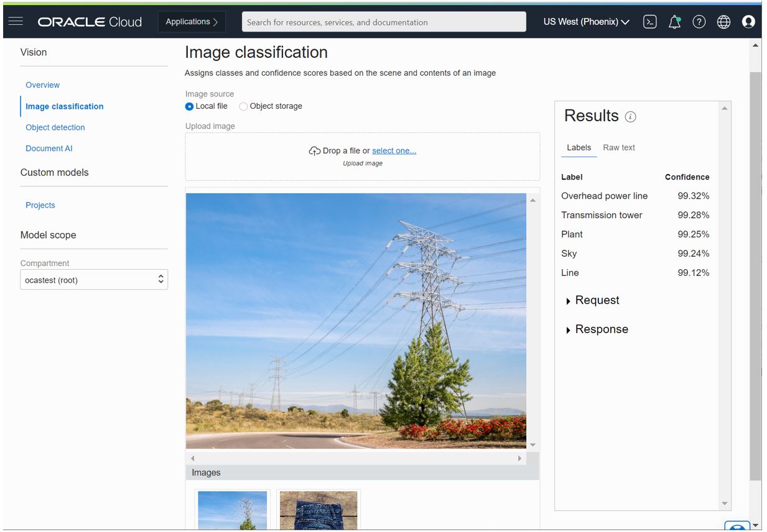The height and width of the screenshot is (532, 767).
Task: Click the Results info icon
Action: click(x=630, y=117)
